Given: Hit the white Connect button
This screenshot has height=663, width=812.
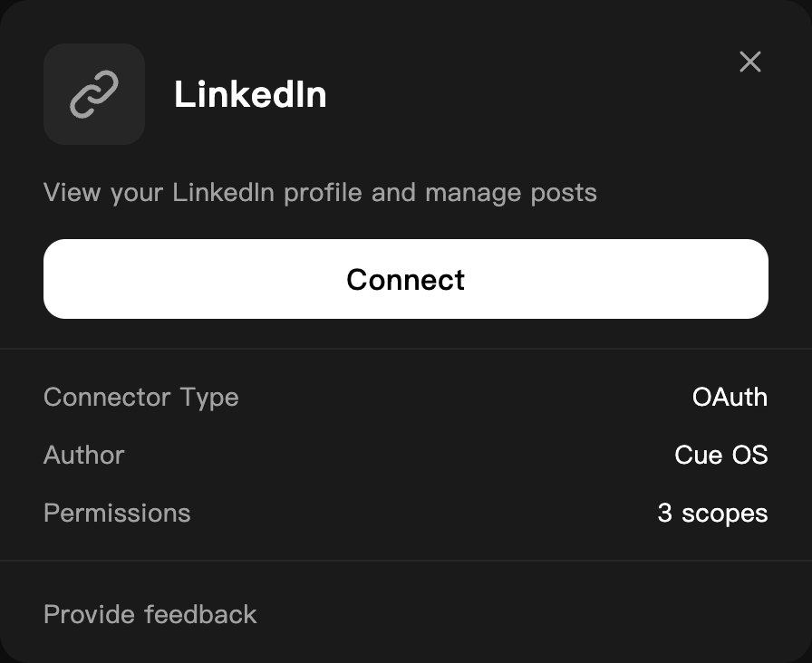Looking at the screenshot, I should pos(405,279).
